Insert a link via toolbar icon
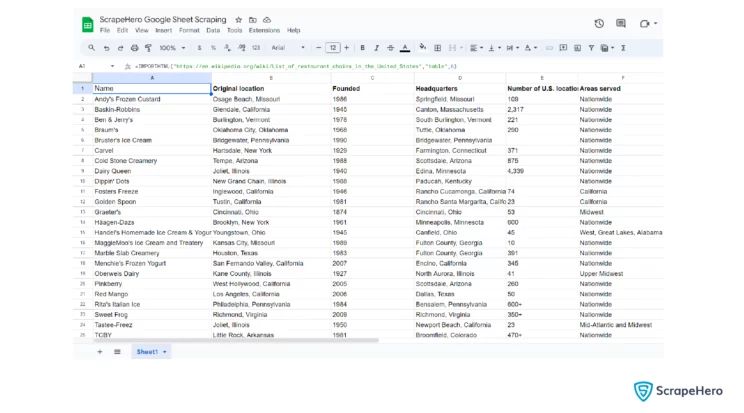744x413 pixels. click(549, 48)
